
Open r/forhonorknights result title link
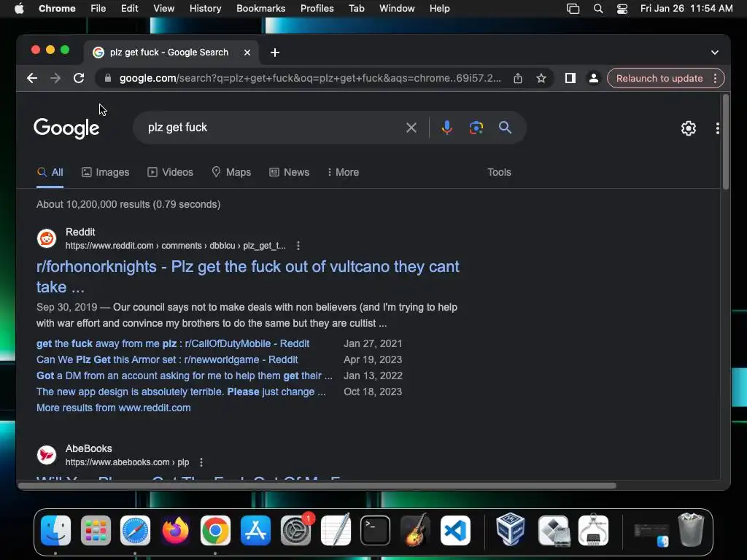click(248, 276)
